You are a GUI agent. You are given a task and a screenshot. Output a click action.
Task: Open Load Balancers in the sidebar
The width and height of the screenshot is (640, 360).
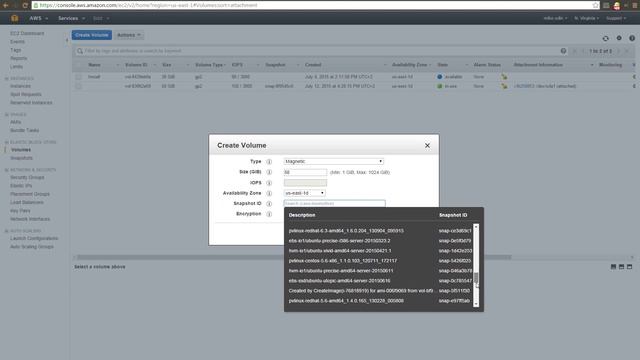point(27,202)
